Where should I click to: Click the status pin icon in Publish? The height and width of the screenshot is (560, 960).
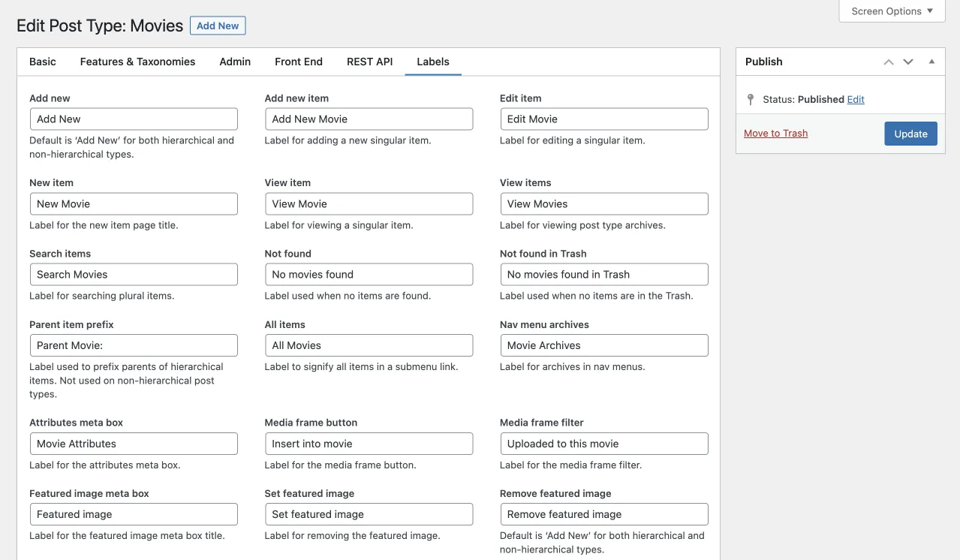751,99
